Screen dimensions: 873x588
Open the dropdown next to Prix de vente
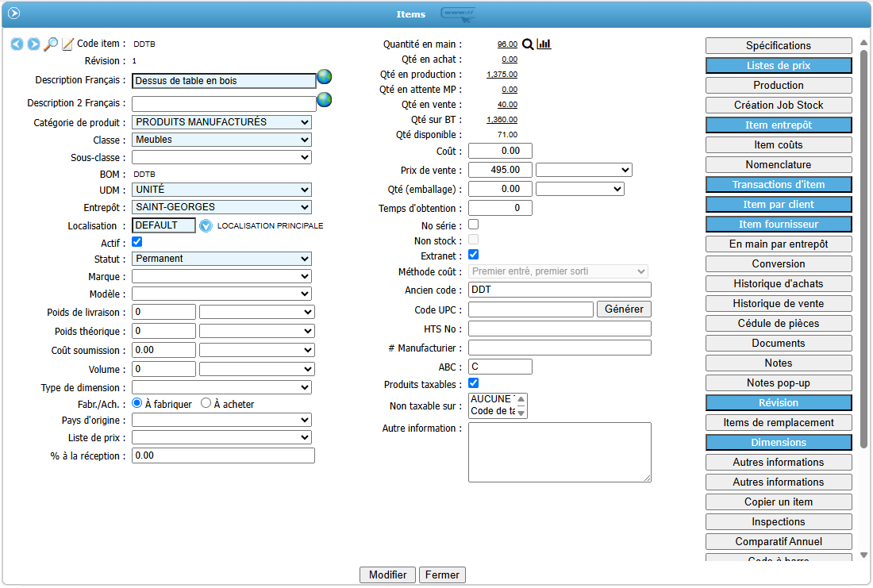(x=583, y=170)
